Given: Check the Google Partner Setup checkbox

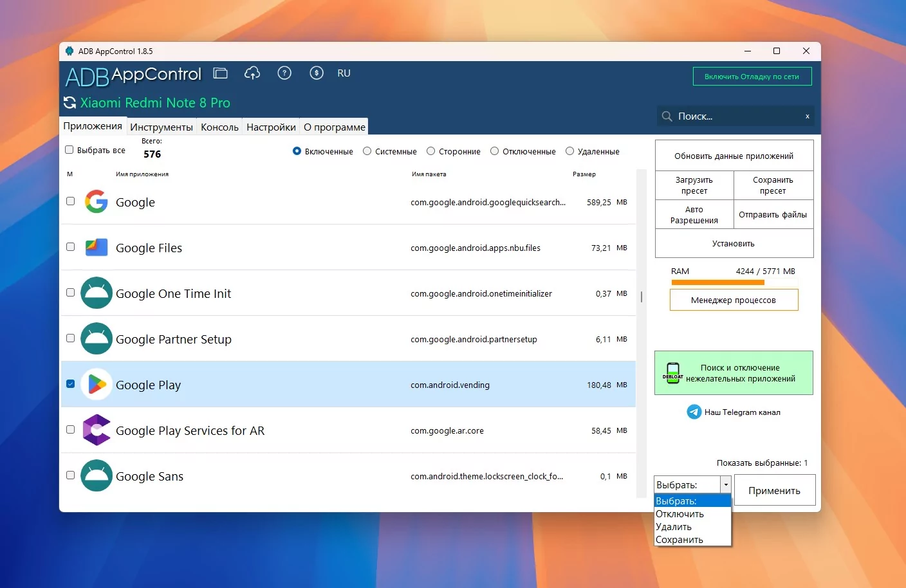Looking at the screenshot, I should (x=71, y=338).
